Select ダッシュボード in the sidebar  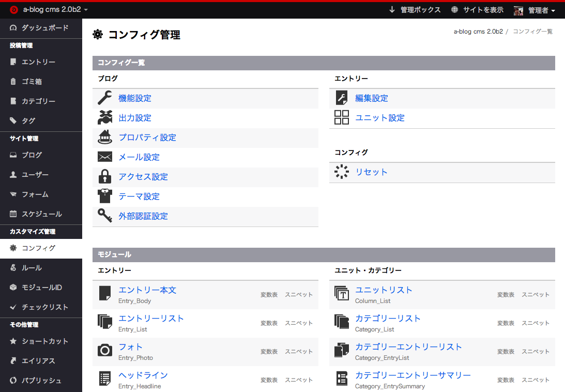click(x=44, y=28)
